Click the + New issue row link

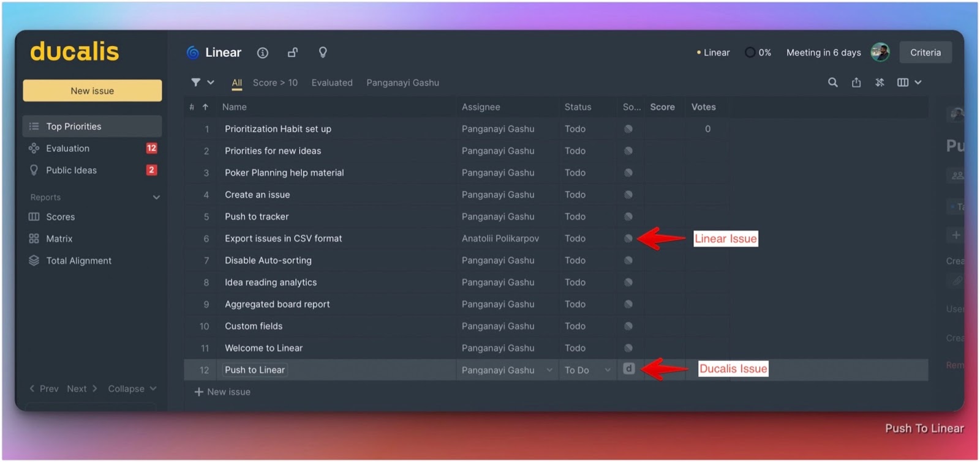[x=222, y=392]
